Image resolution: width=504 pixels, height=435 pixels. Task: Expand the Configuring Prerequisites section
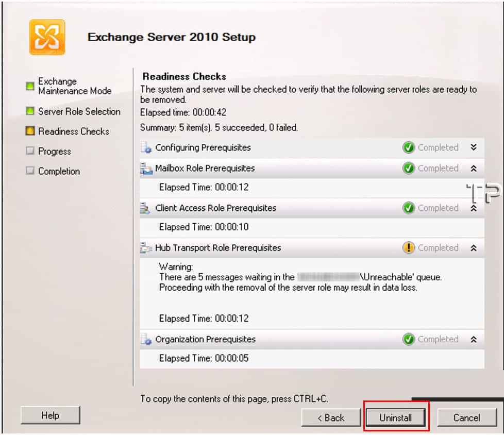(474, 147)
